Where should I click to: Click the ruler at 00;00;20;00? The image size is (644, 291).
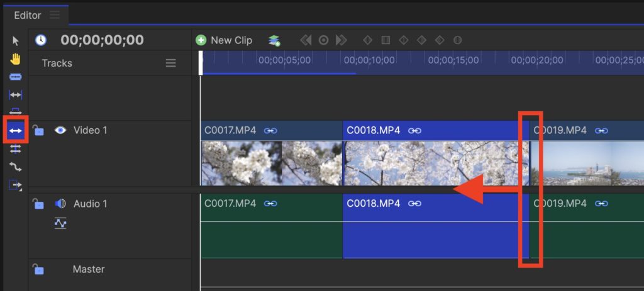(x=537, y=60)
